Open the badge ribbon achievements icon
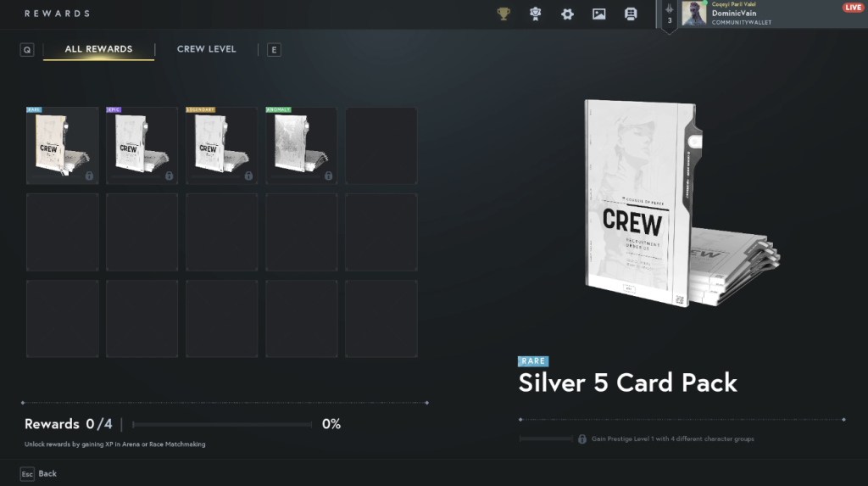The image size is (868, 486). click(536, 14)
